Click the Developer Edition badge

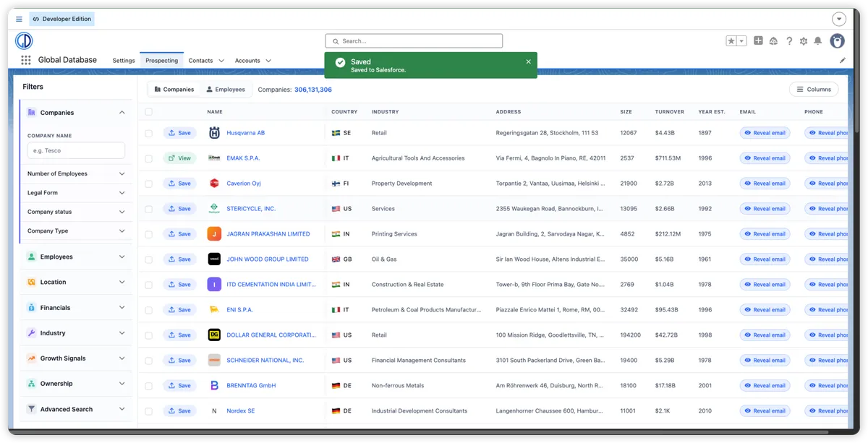point(62,19)
